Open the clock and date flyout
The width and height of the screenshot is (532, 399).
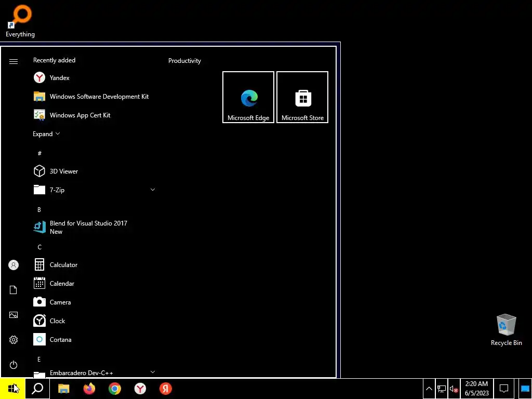click(x=477, y=389)
